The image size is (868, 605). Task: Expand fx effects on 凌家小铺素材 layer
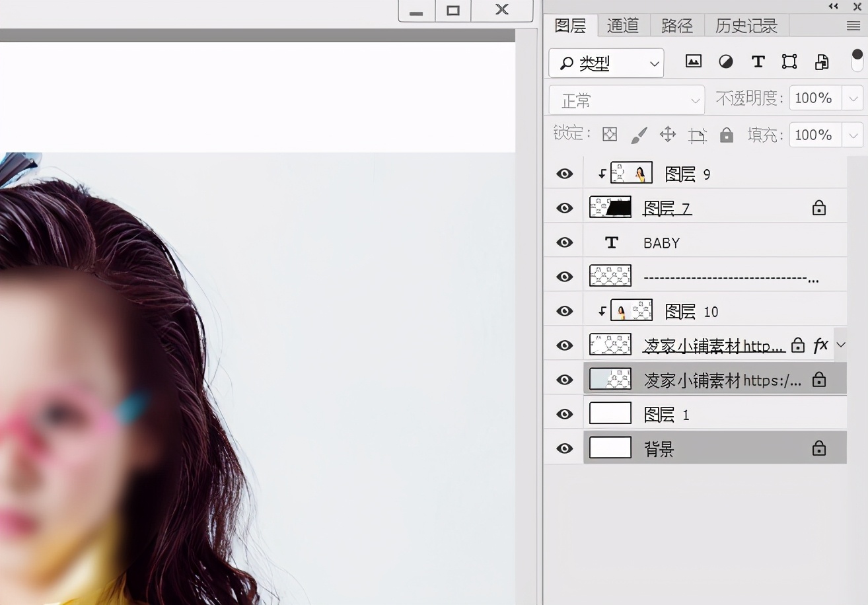[840, 345]
